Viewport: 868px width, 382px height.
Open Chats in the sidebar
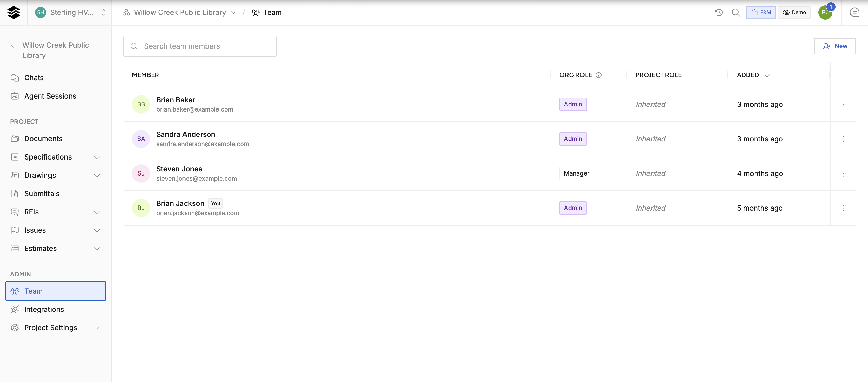(34, 78)
